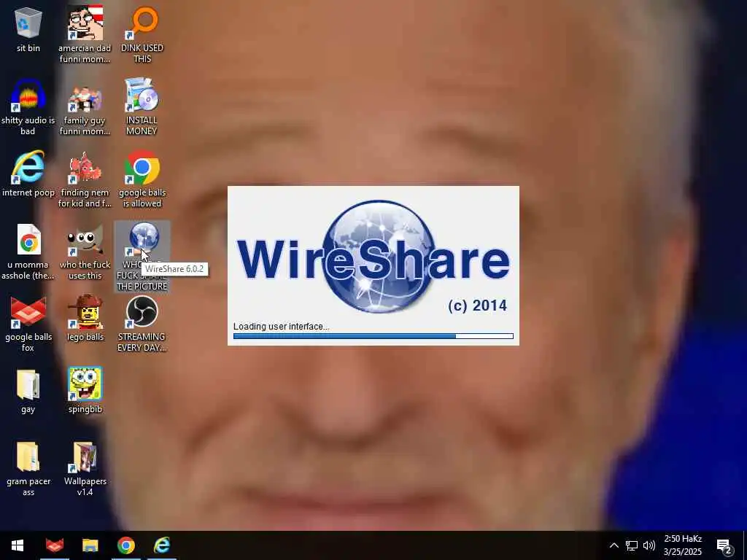Launch 'internet poop' Internet Explorer shortcut

click(x=28, y=174)
